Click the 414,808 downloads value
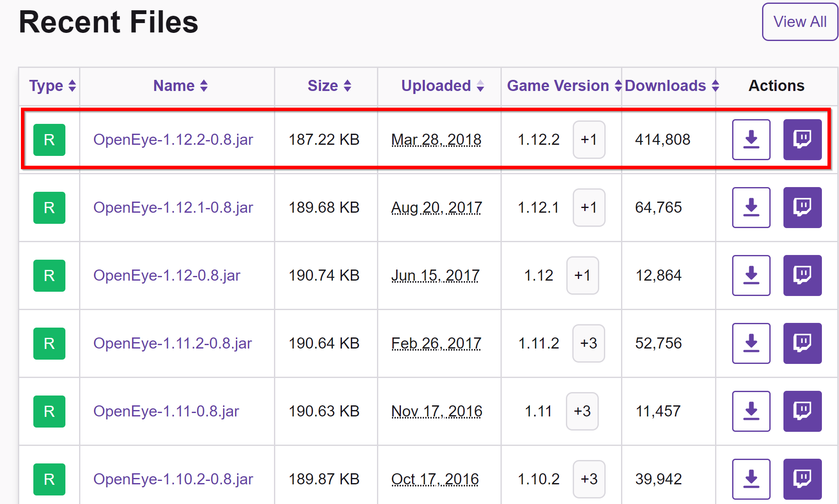This screenshot has width=839, height=504. (663, 140)
